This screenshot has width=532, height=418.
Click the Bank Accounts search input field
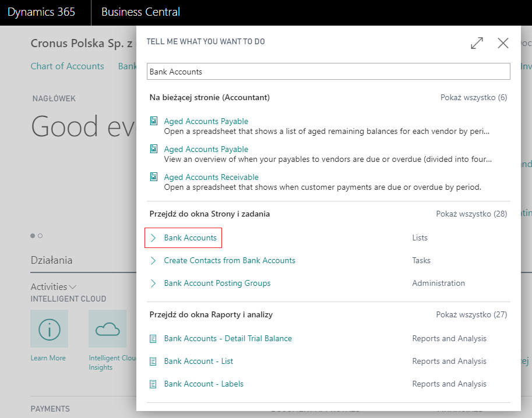pyautogui.click(x=328, y=72)
